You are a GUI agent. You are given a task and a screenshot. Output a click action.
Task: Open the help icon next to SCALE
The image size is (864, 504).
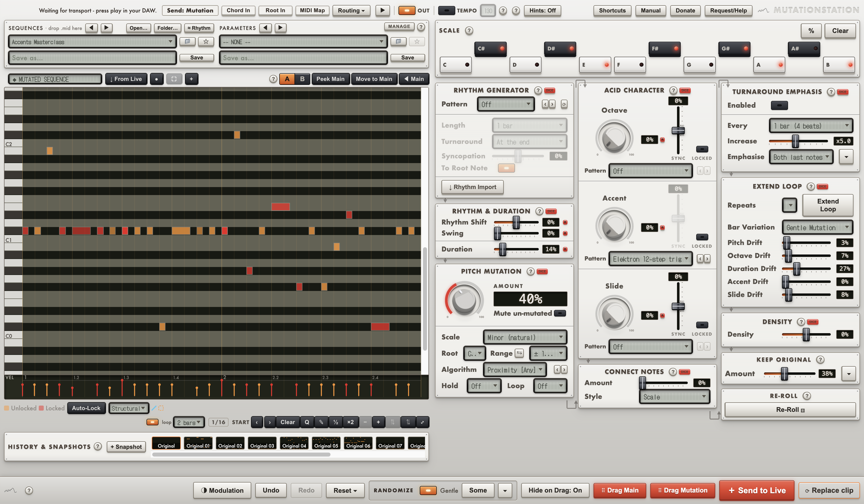469,30
